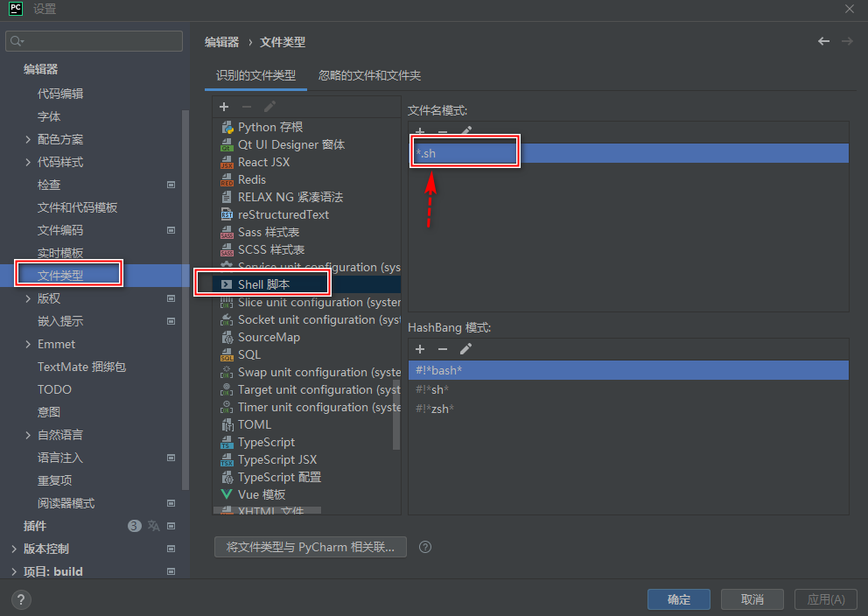Open TODO settings page

54,389
